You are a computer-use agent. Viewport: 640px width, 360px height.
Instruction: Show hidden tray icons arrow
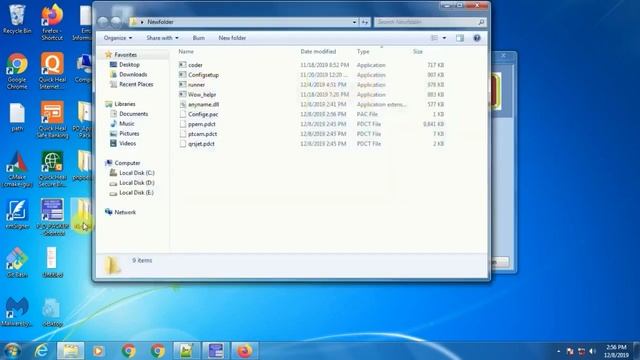pyautogui.click(x=558, y=351)
